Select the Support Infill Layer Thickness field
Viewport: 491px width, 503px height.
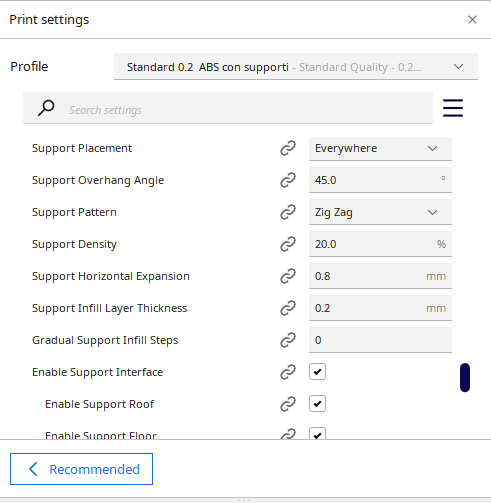click(x=380, y=308)
